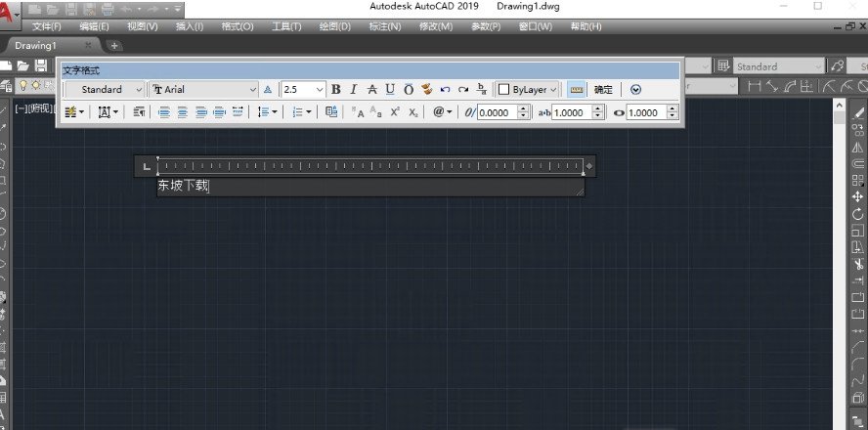Click the width factor 1.0000 field
The image size is (868, 430).
pos(646,113)
